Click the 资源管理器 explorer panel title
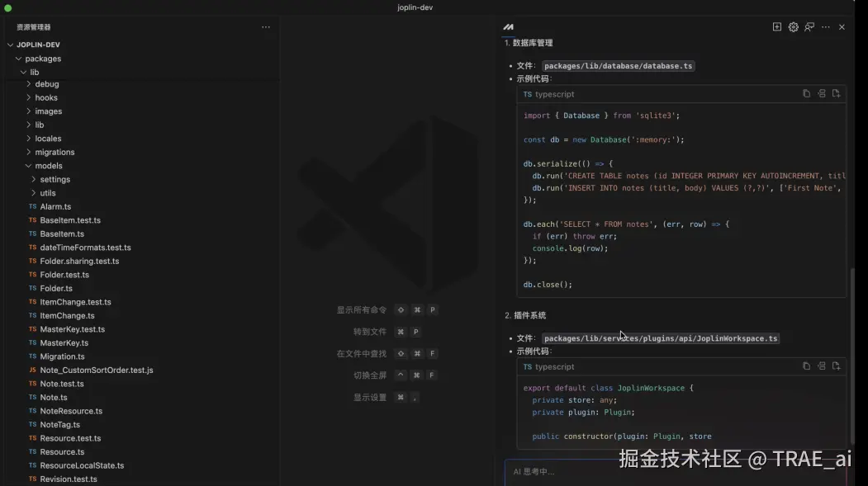 point(33,27)
